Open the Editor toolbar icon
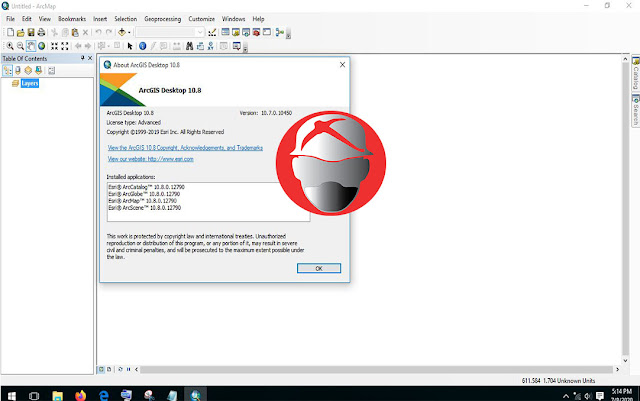Screen dimensions: 640x401 (x=212, y=32)
